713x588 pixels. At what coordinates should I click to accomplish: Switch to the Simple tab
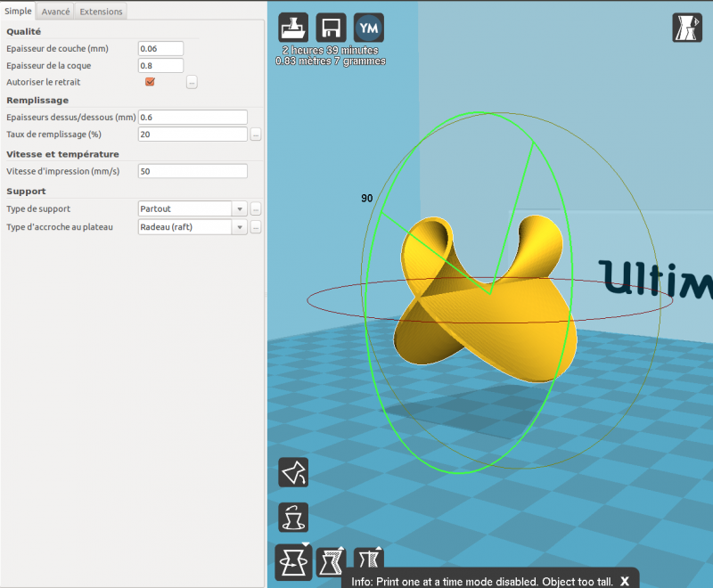(18, 11)
